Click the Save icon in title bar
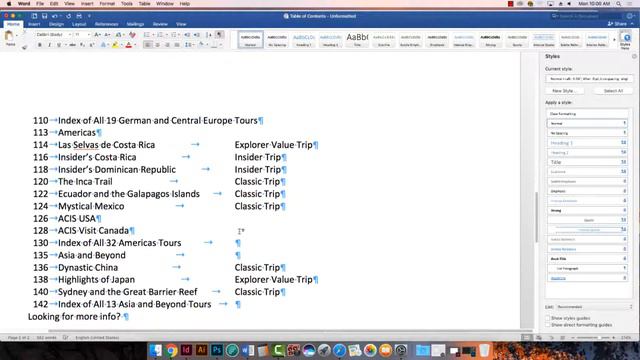 pyautogui.click(x=44, y=16)
